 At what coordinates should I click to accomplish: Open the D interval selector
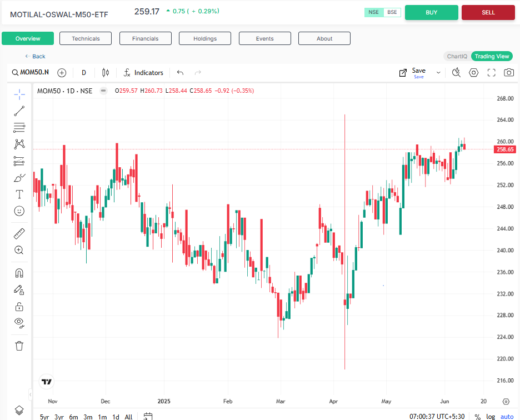[x=84, y=73]
